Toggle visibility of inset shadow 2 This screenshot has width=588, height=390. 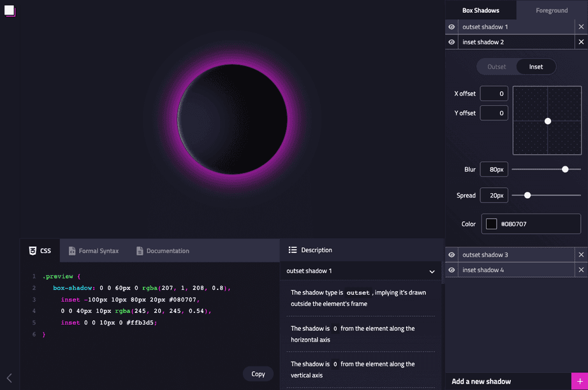point(452,42)
